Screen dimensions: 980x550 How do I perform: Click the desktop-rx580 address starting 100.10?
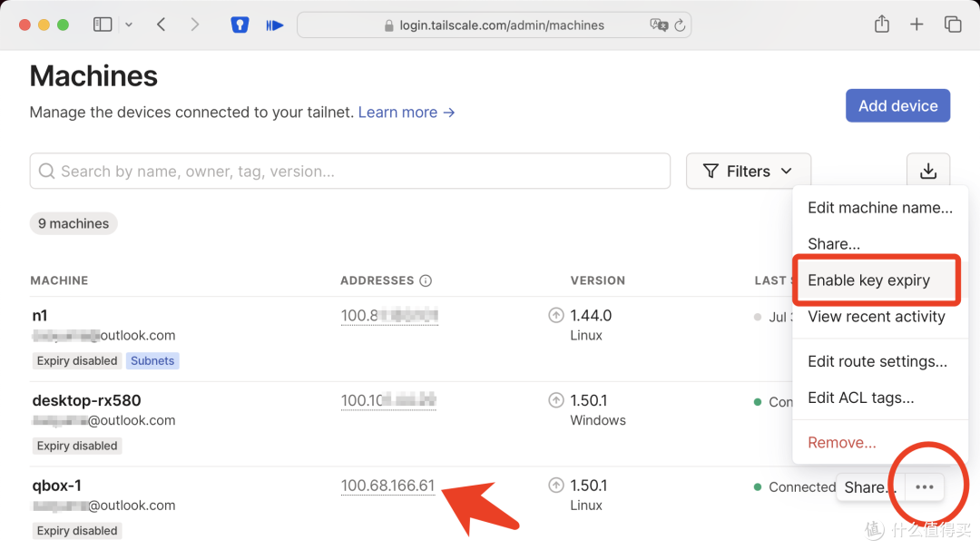388,400
